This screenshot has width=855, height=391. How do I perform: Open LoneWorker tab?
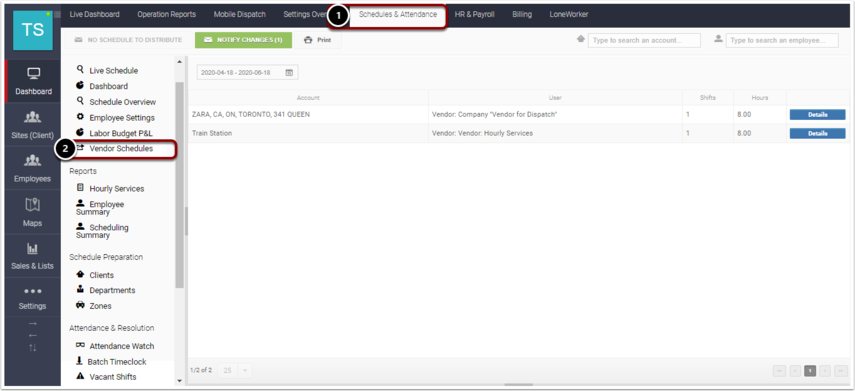point(569,14)
